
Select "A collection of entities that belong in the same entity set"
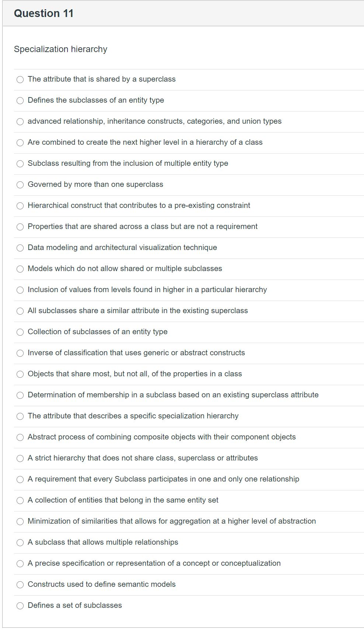20,500
